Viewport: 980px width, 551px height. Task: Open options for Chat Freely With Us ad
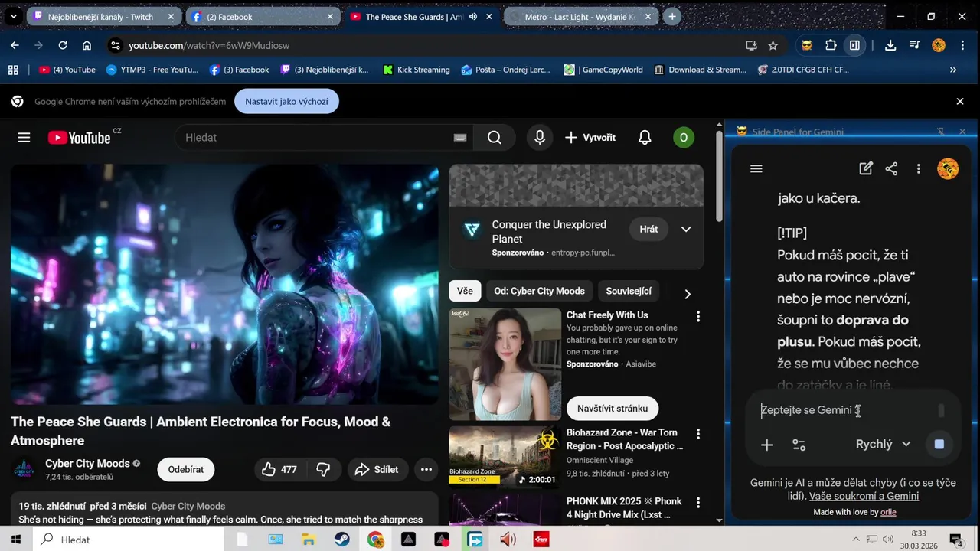697,316
